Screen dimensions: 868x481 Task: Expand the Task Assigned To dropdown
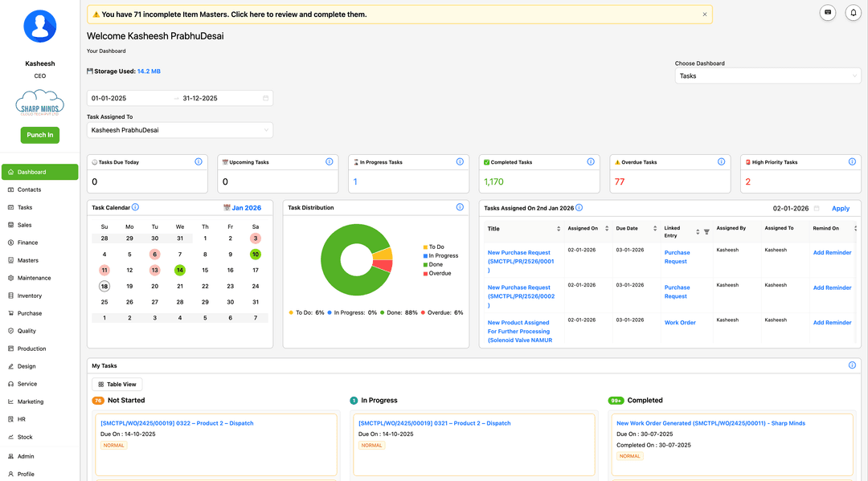(178, 129)
